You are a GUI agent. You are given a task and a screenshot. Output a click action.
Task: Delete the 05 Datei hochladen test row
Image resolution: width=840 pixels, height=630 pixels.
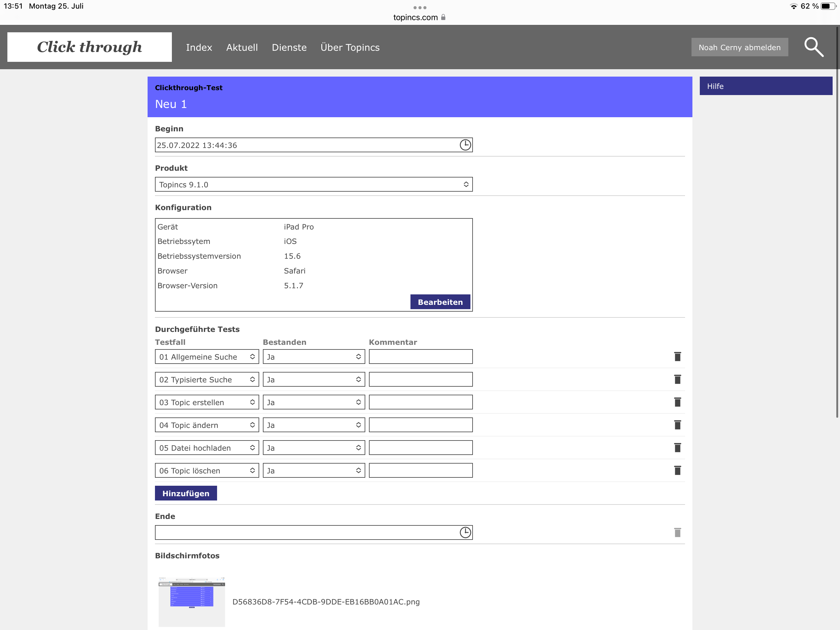pos(677,448)
